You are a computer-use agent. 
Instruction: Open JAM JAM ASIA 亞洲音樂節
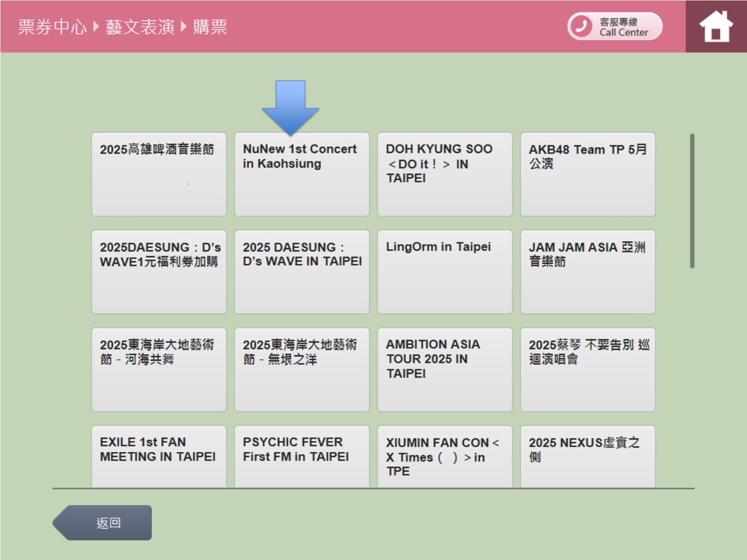point(587,272)
